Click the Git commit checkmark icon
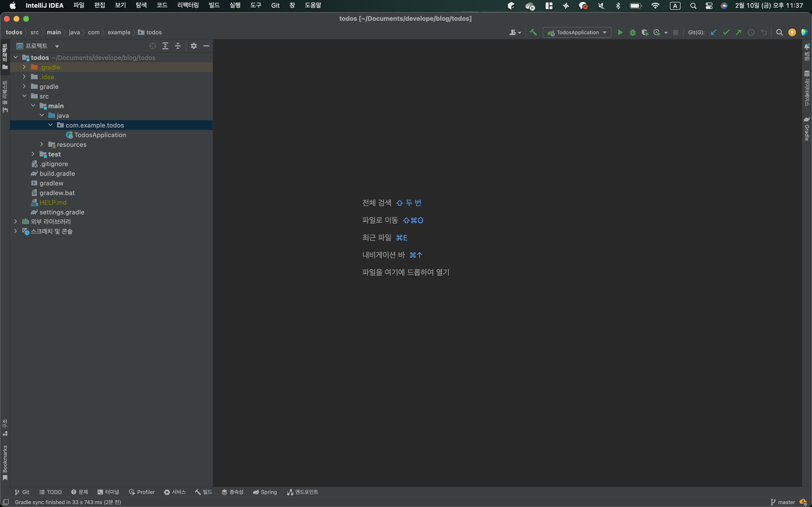 (726, 33)
